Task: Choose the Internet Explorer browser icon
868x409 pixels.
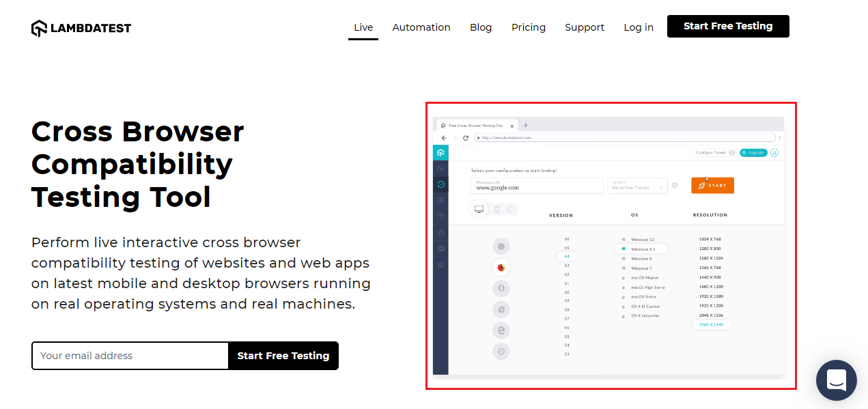Action: (x=501, y=309)
